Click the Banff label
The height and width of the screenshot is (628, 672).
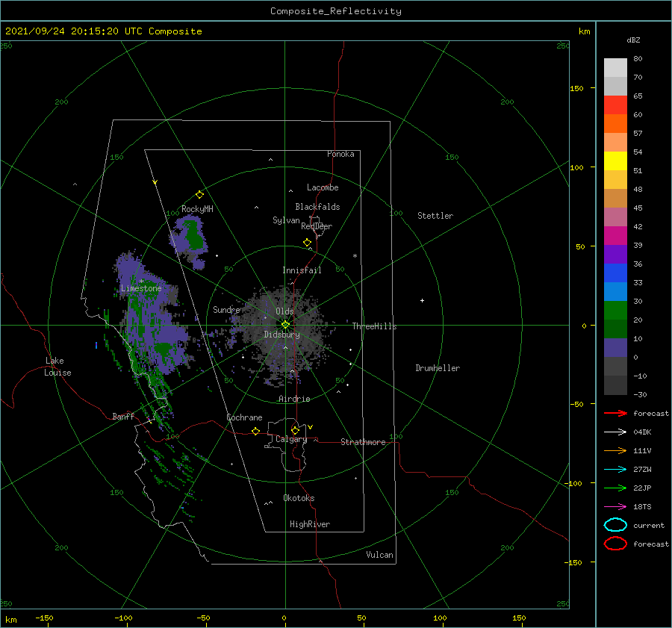123,416
